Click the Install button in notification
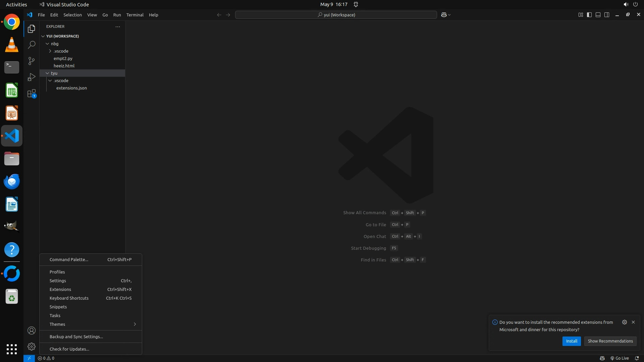 pos(572,341)
